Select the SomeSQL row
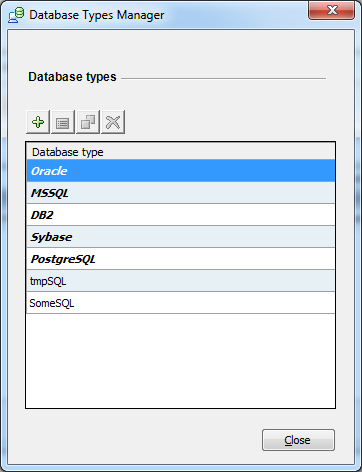This screenshot has height=472, width=362. click(181, 303)
